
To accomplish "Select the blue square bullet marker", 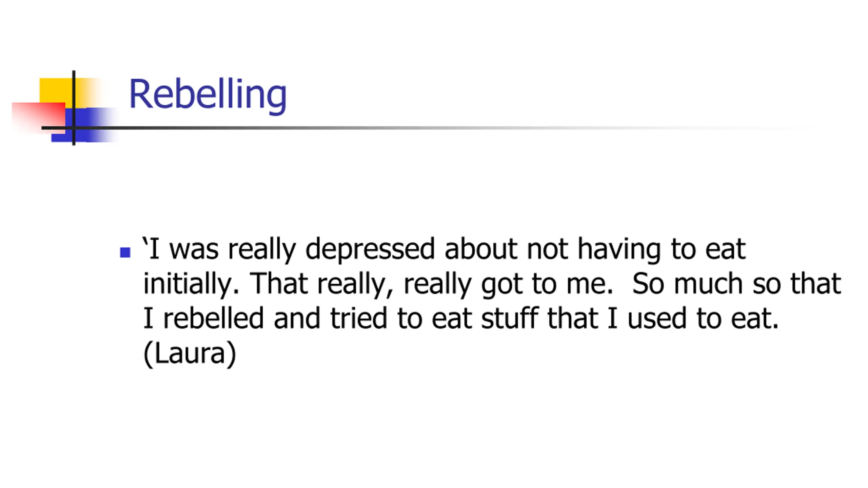I will click(x=125, y=252).
